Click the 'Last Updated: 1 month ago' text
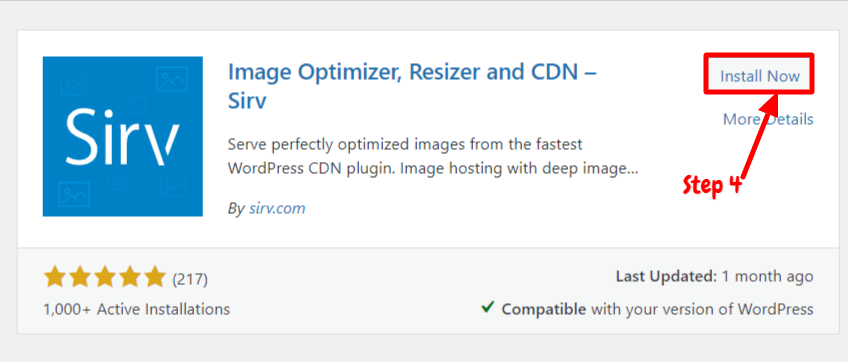The width and height of the screenshot is (848, 362). [x=714, y=277]
